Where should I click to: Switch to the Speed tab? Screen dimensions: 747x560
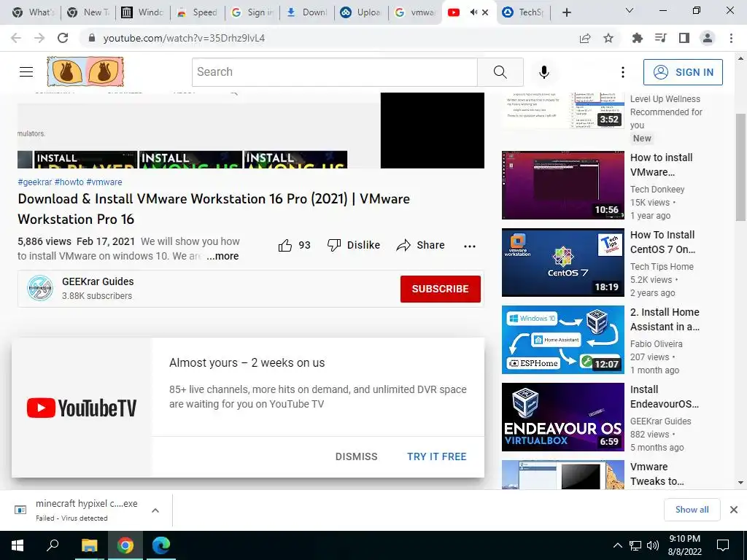pos(197,12)
